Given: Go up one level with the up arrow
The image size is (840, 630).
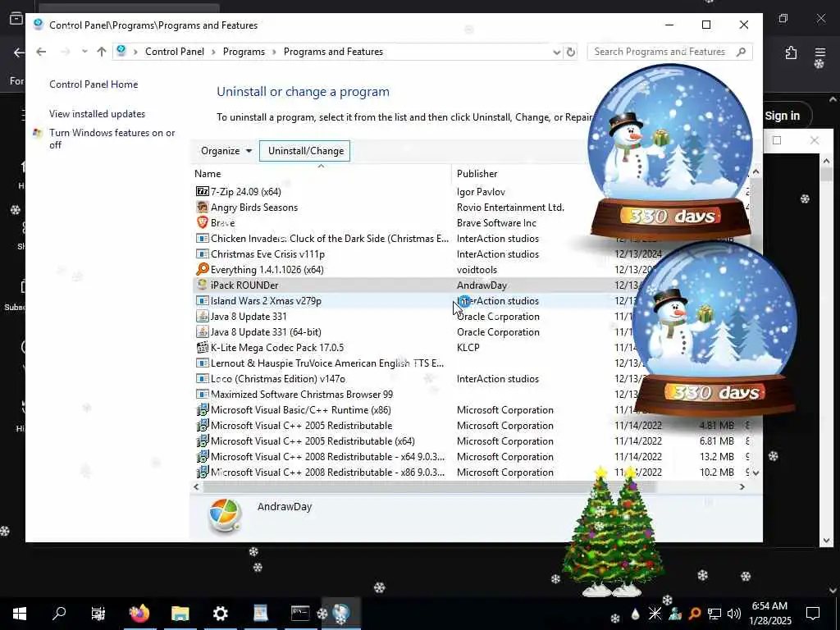Looking at the screenshot, I should tap(101, 52).
